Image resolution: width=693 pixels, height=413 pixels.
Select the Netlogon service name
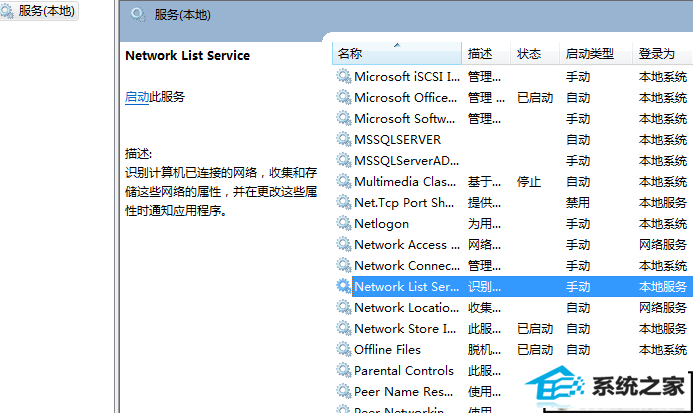click(381, 224)
